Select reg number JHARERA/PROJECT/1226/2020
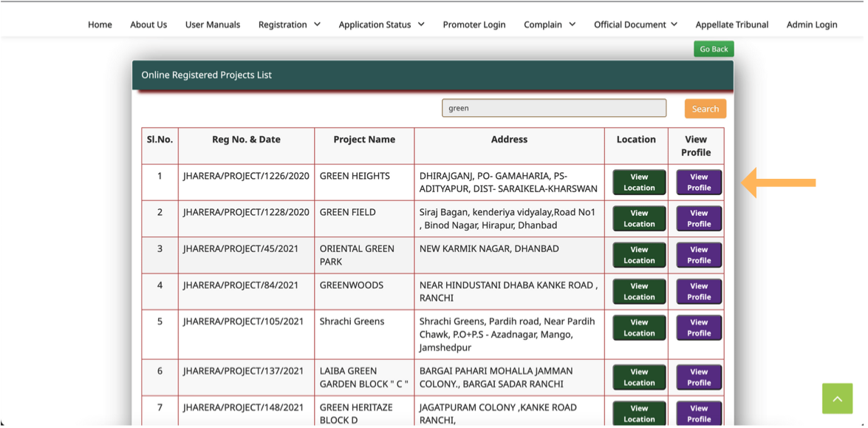Image resolution: width=868 pixels, height=428 pixels. (x=246, y=176)
